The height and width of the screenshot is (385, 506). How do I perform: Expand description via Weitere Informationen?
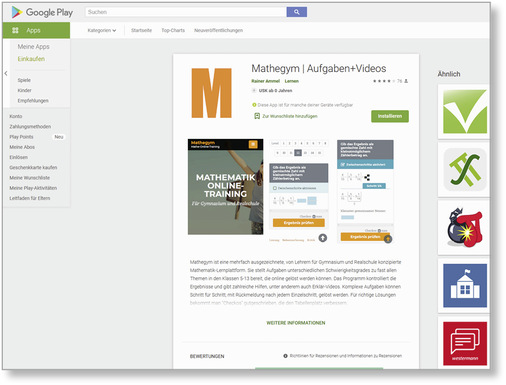point(296,323)
